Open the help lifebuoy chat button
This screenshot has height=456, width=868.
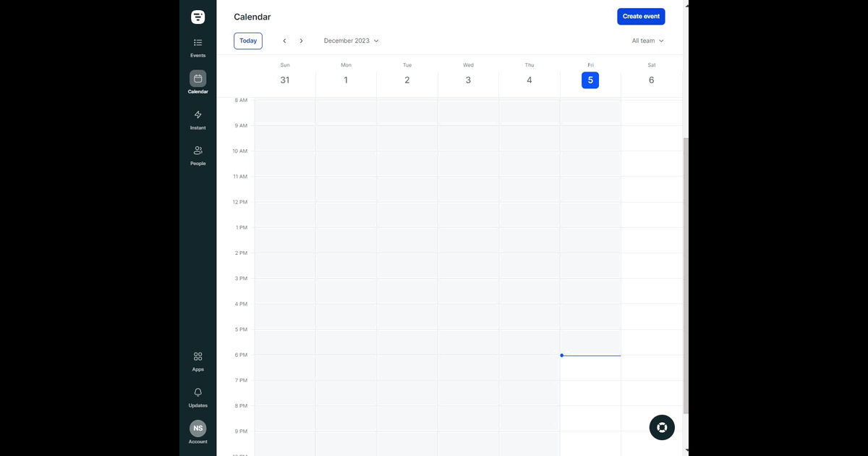click(x=662, y=427)
